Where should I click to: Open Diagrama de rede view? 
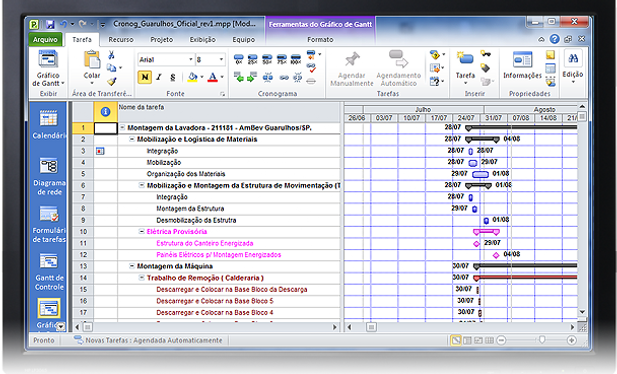49,176
